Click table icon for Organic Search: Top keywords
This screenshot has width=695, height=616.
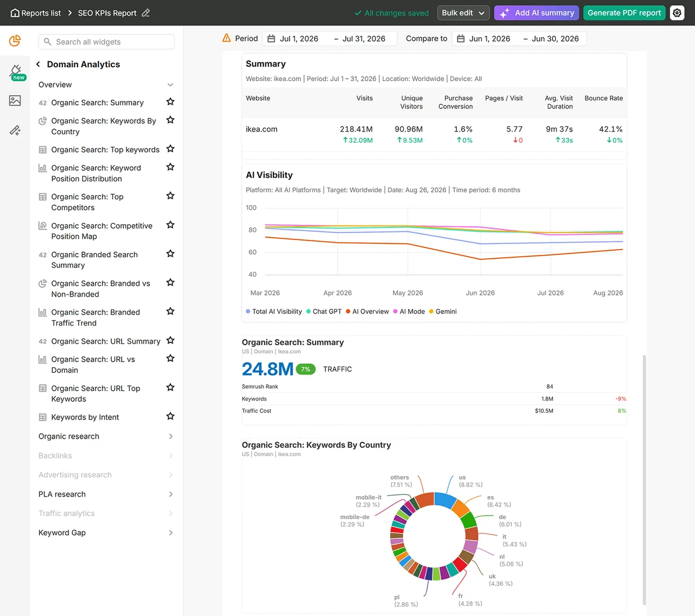pyautogui.click(x=43, y=150)
